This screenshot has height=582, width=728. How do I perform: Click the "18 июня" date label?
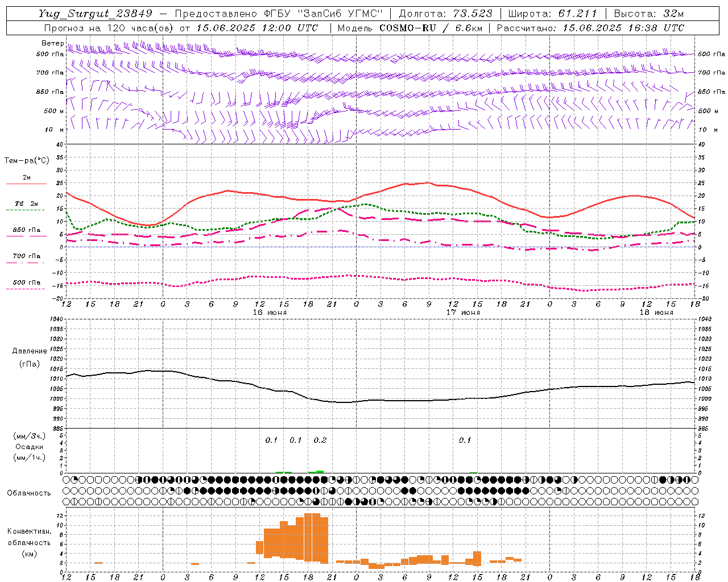(656, 313)
